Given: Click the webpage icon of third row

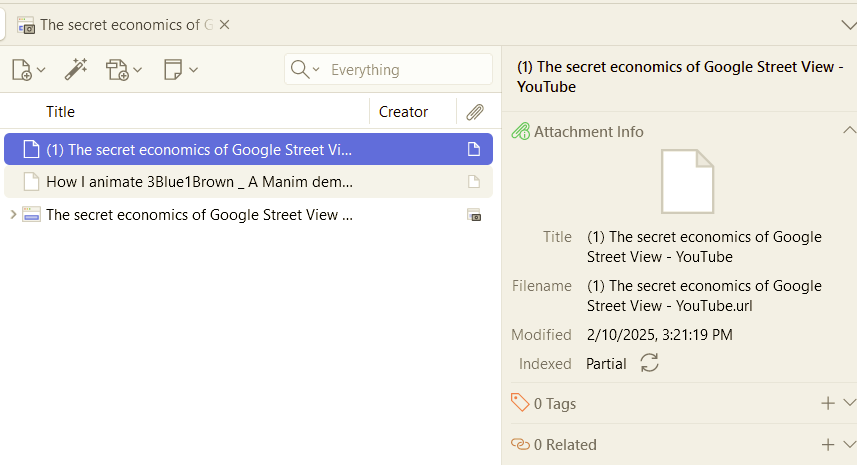Looking at the screenshot, I should click(31, 215).
